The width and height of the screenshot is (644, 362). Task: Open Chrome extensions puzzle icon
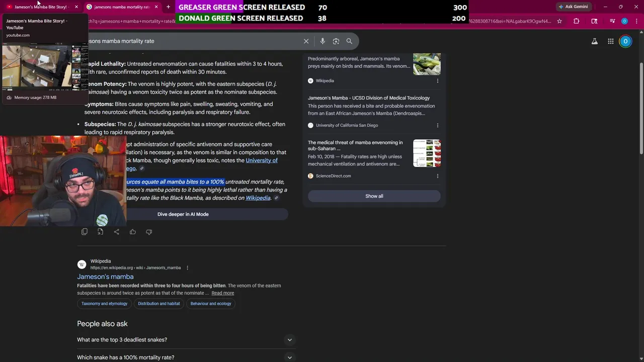point(577,21)
